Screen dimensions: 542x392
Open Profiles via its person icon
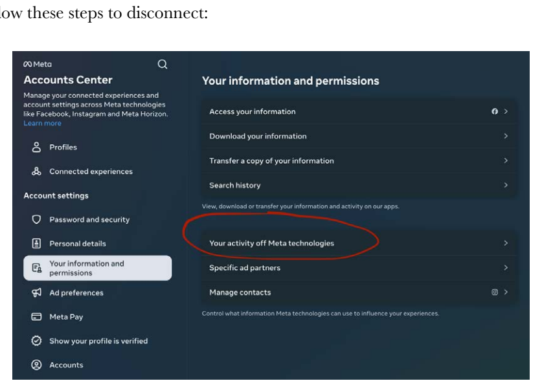pos(36,147)
